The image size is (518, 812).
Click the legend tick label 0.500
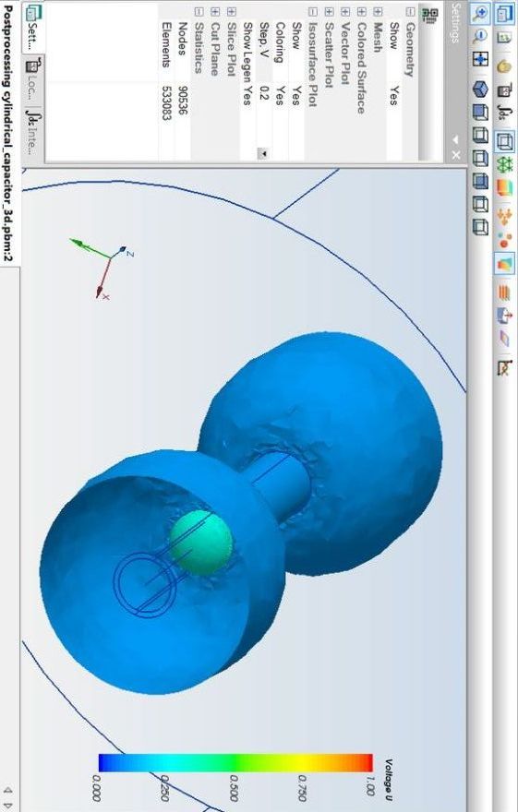[234, 788]
